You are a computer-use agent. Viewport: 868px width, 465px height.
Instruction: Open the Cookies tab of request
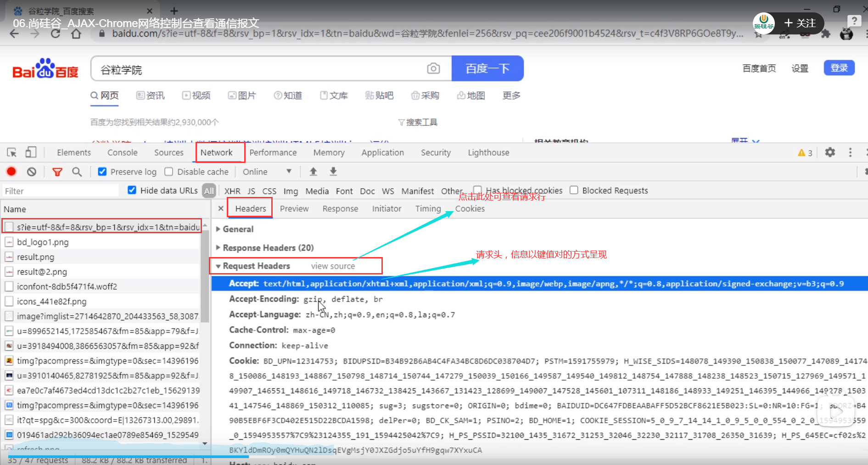tap(470, 208)
